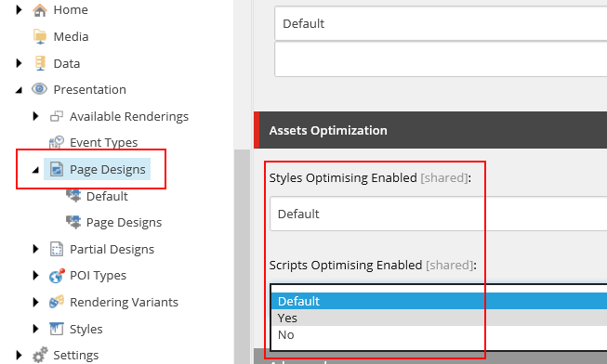Click the Home house icon
607x364 pixels.
(x=39, y=10)
